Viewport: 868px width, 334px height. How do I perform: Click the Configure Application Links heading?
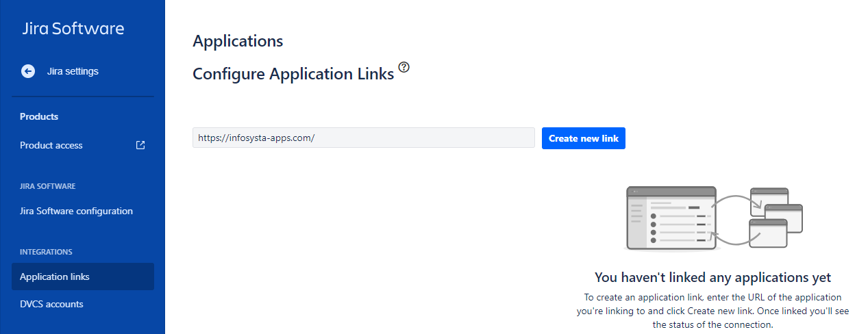(x=293, y=74)
